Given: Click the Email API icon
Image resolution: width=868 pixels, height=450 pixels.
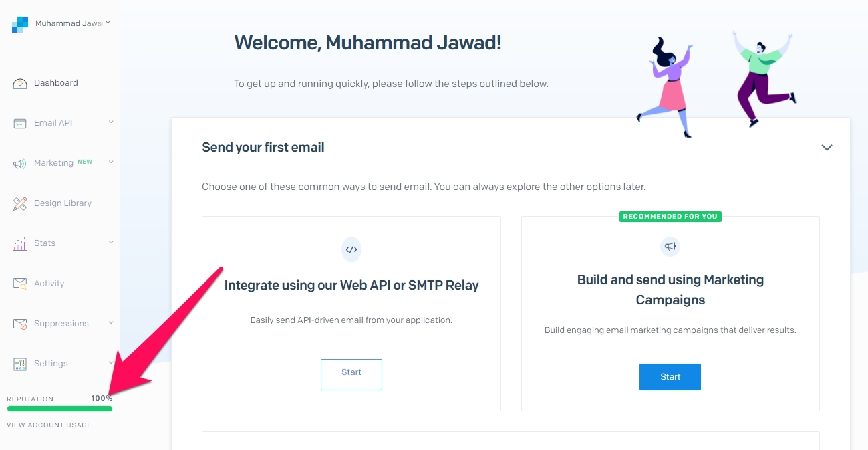Looking at the screenshot, I should coord(20,124).
